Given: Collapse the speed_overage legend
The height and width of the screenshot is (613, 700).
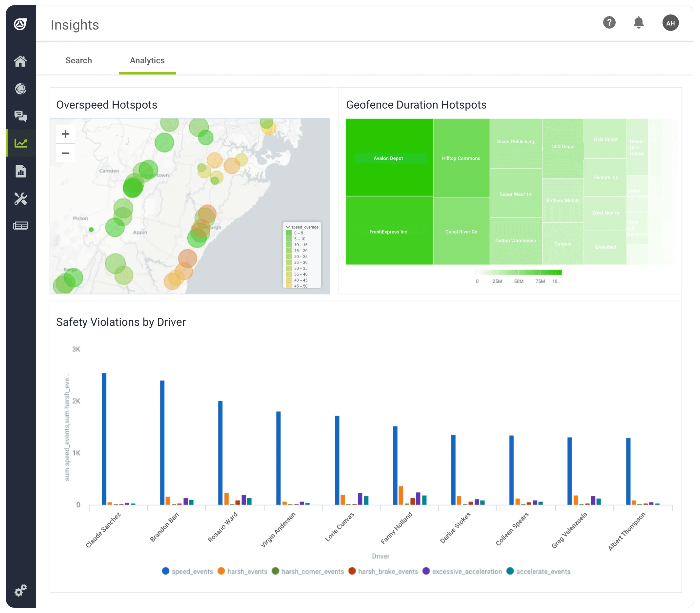Looking at the screenshot, I should (288, 227).
